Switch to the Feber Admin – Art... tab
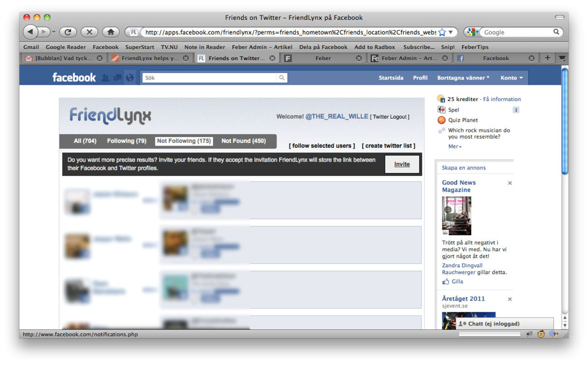This screenshot has width=588, height=365. (x=410, y=58)
